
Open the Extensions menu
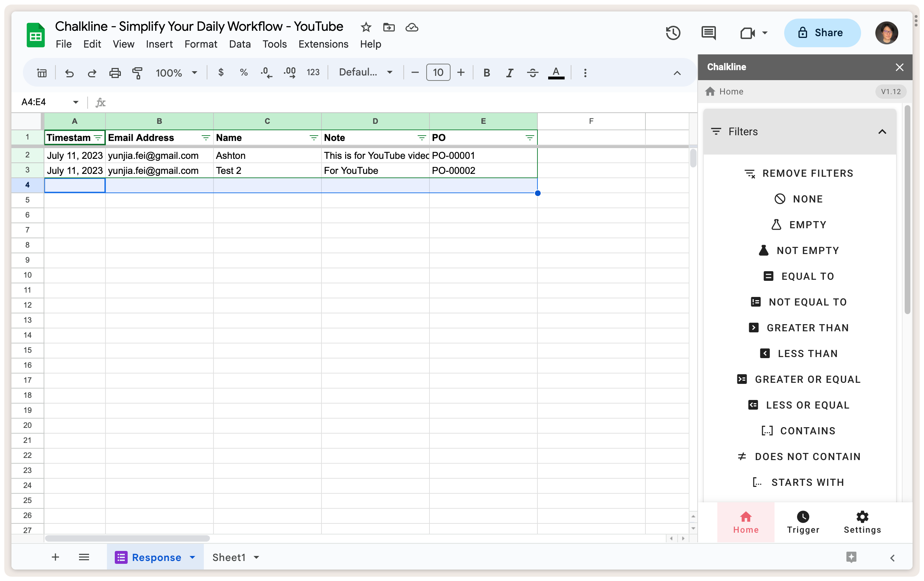point(323,44)
